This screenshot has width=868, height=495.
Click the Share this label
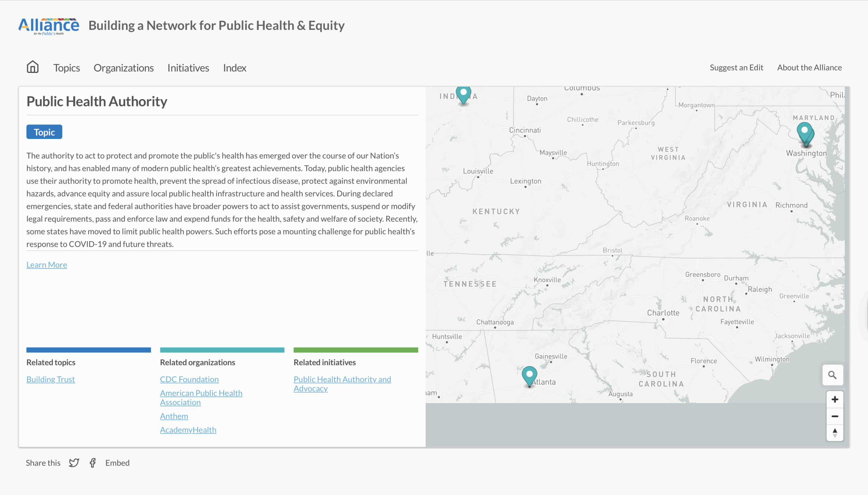click(x=43, y=463)
